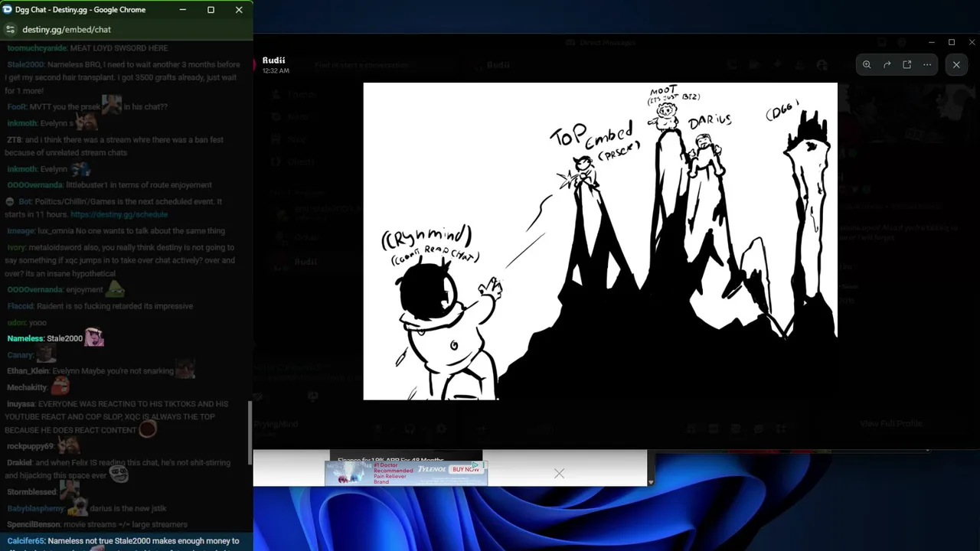Click emote in Canary's message
Viewport: 980px width, 551px height.
pos(46,354)
